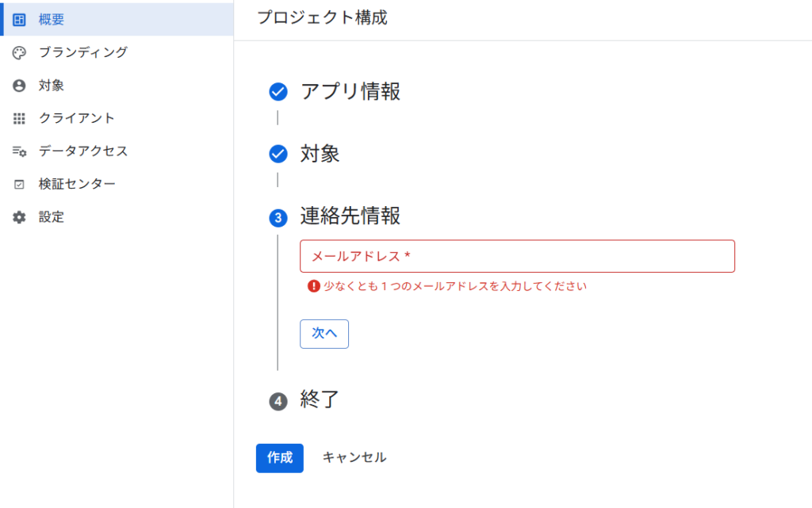
Task: Click the 検証センター checkbox icon
Action: tap(20, 185)
